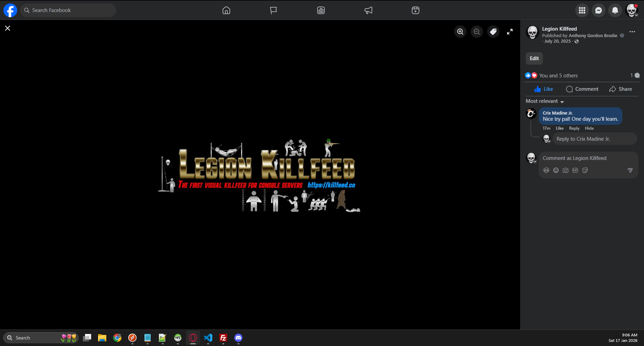Open Crix Madine Jr. commenter avatar
This screenshot has height=346, width=644.
(531, 113)
